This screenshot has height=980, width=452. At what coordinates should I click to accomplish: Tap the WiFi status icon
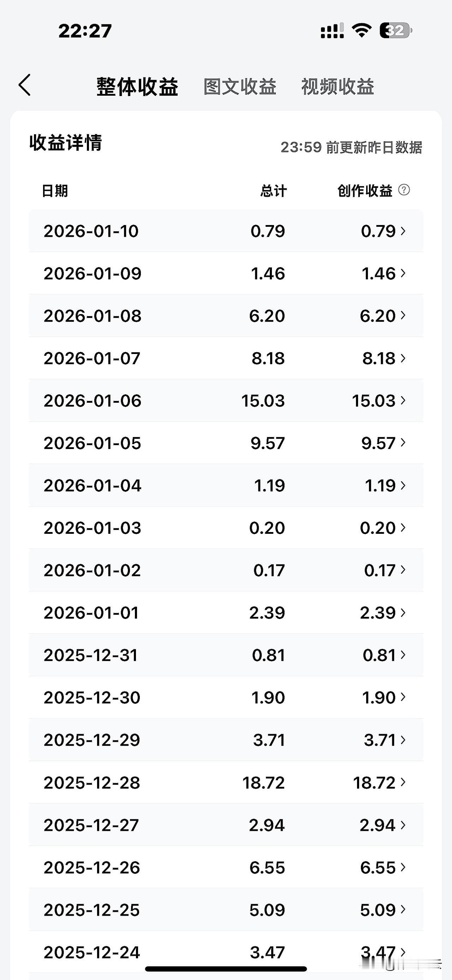coord(362,30)
